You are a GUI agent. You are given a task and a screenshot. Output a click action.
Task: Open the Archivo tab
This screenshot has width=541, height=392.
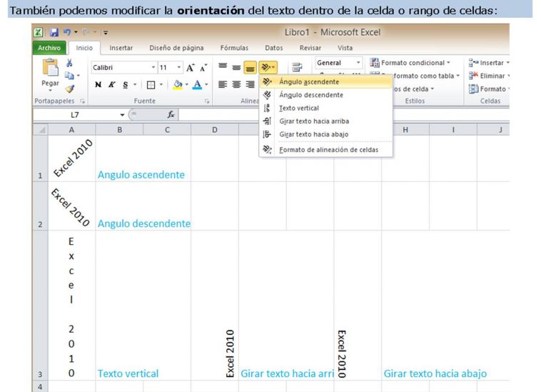[49, 48]
